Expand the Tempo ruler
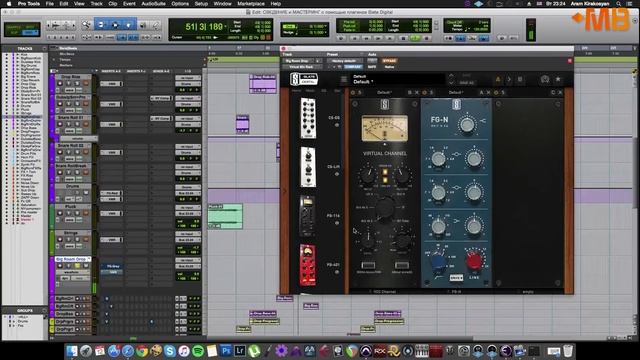Screen dimensions: 640x360 pos(53,60)
